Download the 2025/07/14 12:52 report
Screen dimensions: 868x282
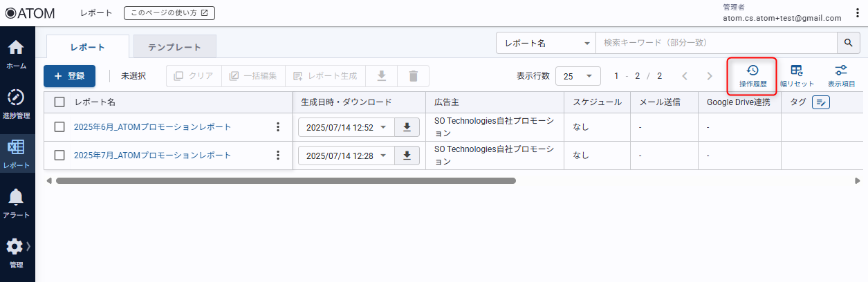(x=407, y=127)
